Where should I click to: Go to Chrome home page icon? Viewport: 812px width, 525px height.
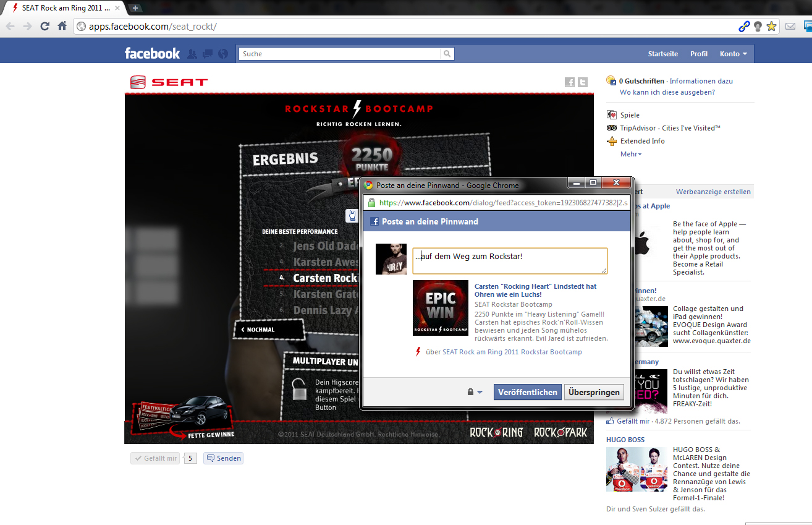pos(62,26)
